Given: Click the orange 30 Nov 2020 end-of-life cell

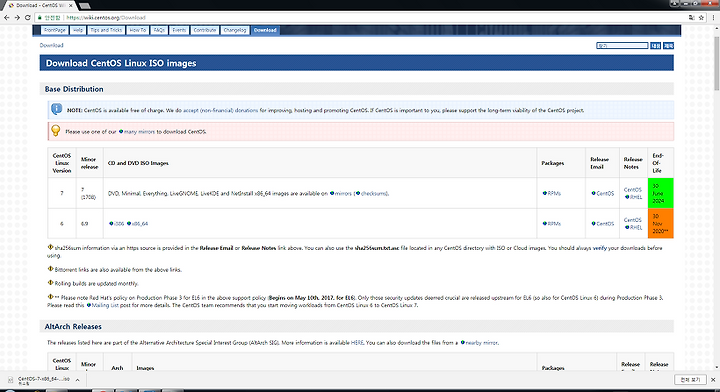Looking at the screenshot, I should pos(660,224).
